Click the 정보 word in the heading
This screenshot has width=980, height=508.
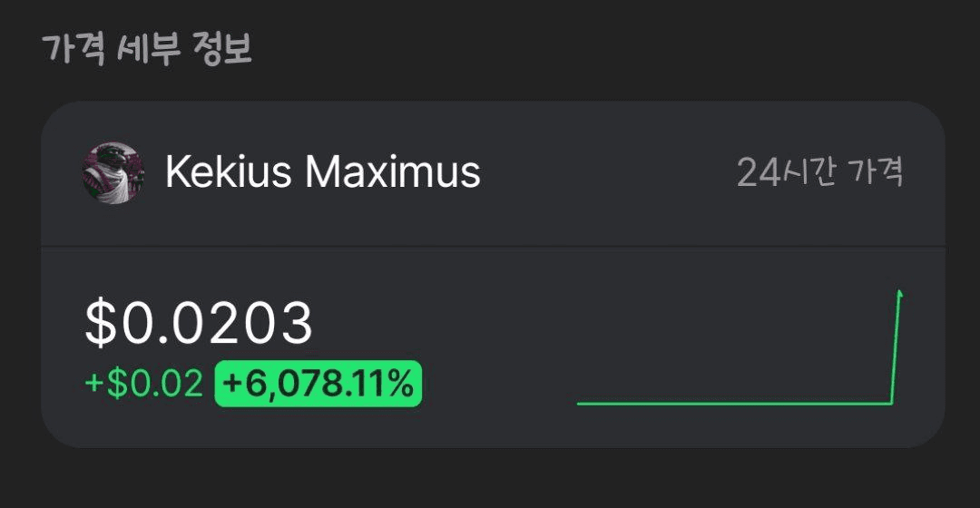click(222, 50)
